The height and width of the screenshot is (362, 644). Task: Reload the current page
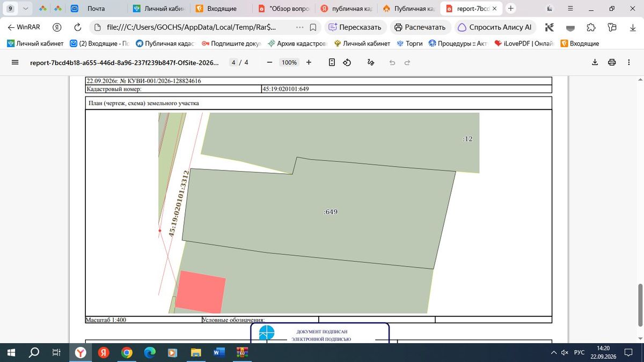click(x=78, y=27)
